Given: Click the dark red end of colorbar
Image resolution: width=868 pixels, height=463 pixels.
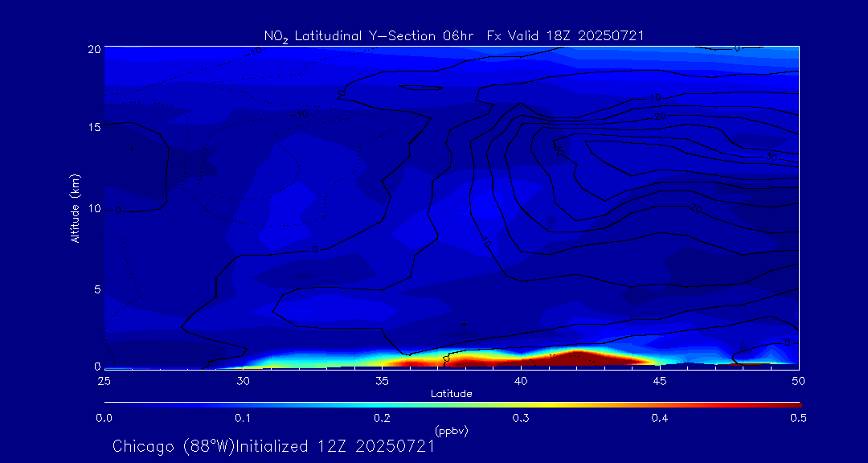Looking at the screenshot, I should (792, 403).
